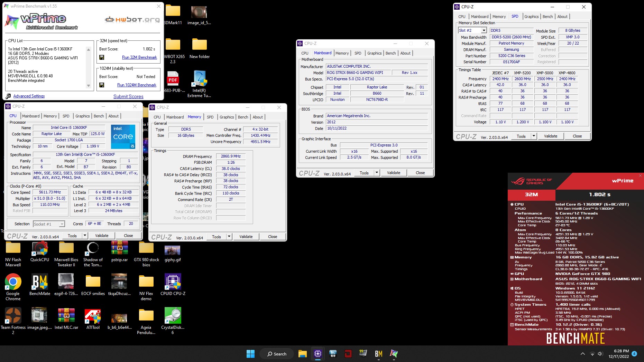Viewport: 644px width, 362px height.
Task: Click the BenchMate BM taskbar icon
Action: coord(379,354)
